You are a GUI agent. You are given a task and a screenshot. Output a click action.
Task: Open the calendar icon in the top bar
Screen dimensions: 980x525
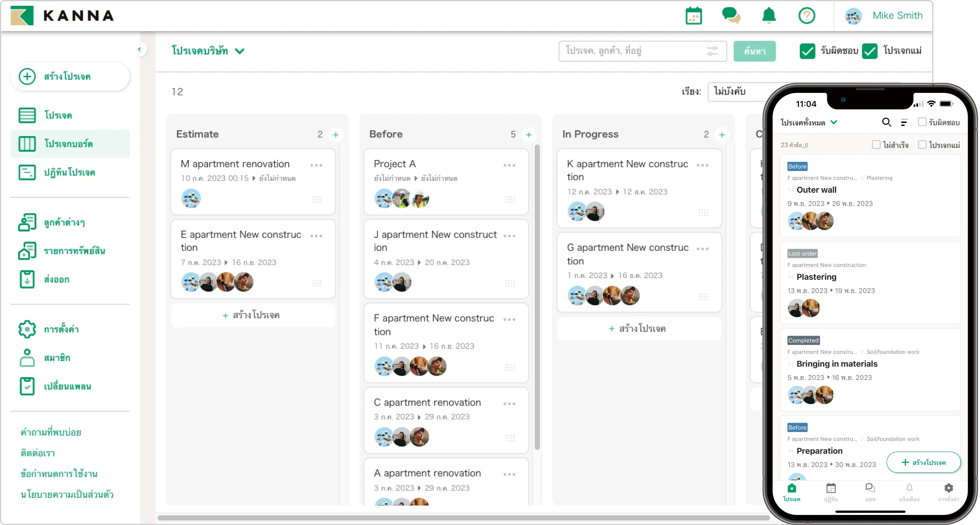pos(694,16)
